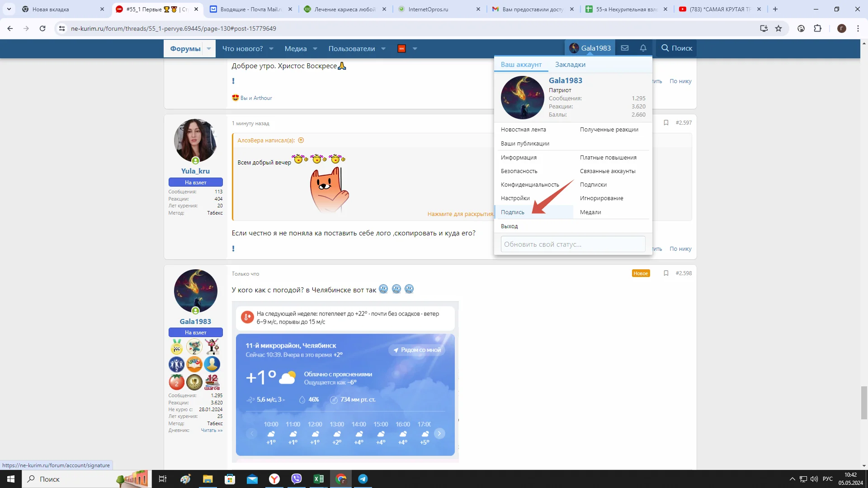The height and width of the screenshot is (488, 868).
Task: Click the red SOS icon in the forum navigation
Action: click(401, 48)
